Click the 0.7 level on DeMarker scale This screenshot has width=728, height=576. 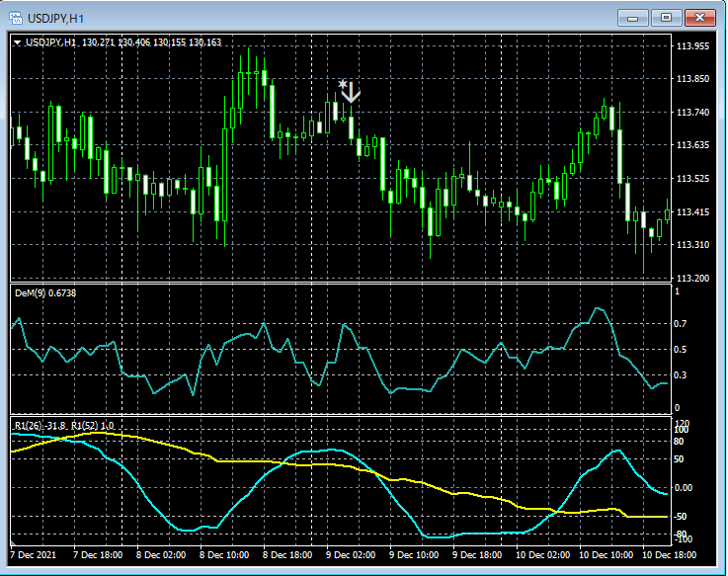pos(679,324)
